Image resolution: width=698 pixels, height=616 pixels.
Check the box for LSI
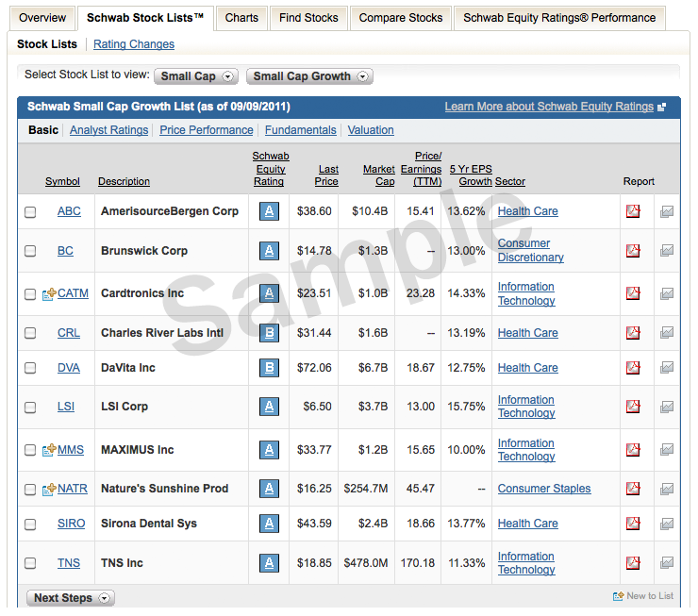click(x=30, y=408)
